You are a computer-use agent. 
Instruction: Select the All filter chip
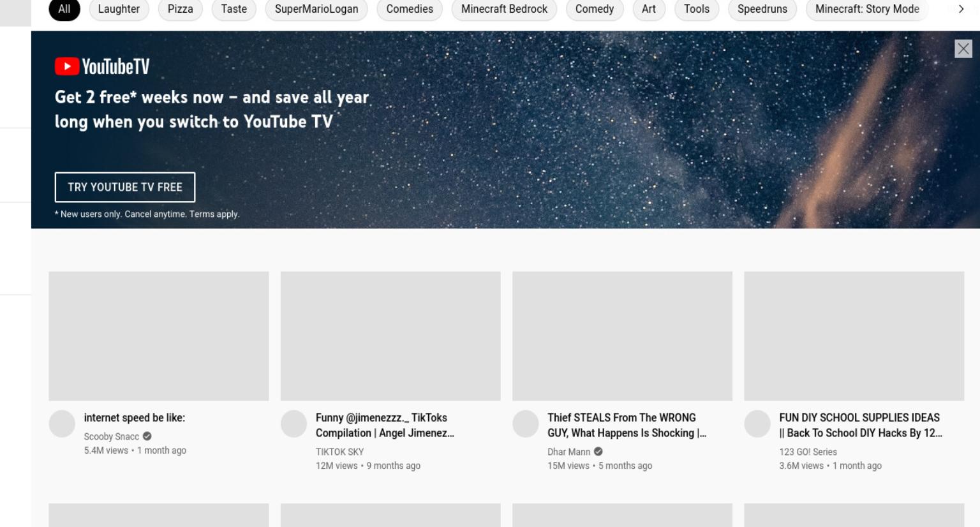(x=64, y=9)
